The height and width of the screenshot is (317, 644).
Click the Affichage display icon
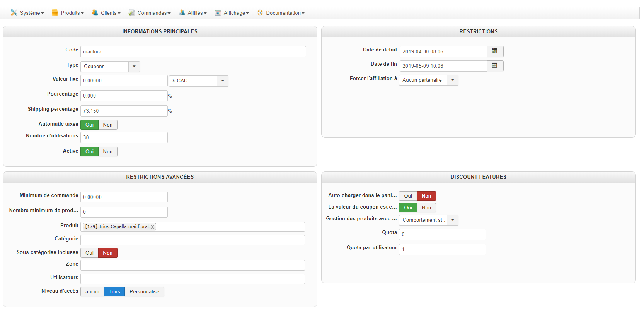218,13
